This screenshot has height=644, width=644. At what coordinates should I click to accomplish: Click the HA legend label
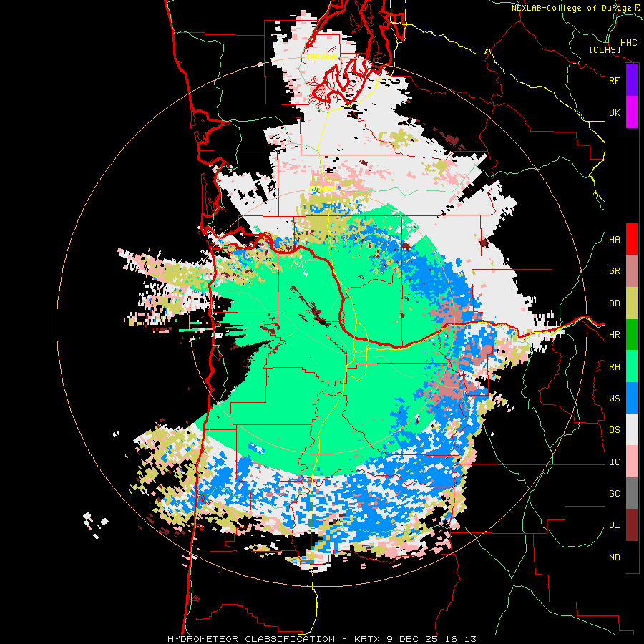click(x=614, y=240)
